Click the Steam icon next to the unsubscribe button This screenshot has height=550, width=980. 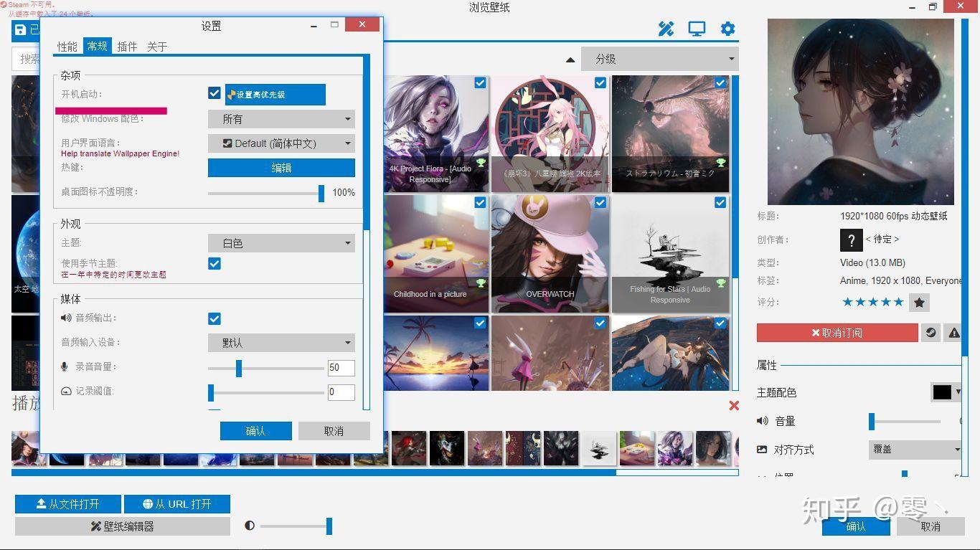pyautogui.click(x=930, y=332)
